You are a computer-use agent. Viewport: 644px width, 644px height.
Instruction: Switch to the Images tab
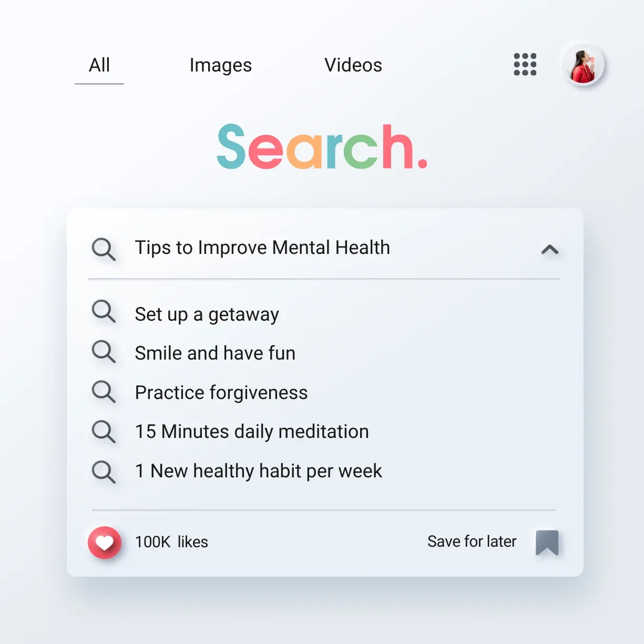pos(221,65)
